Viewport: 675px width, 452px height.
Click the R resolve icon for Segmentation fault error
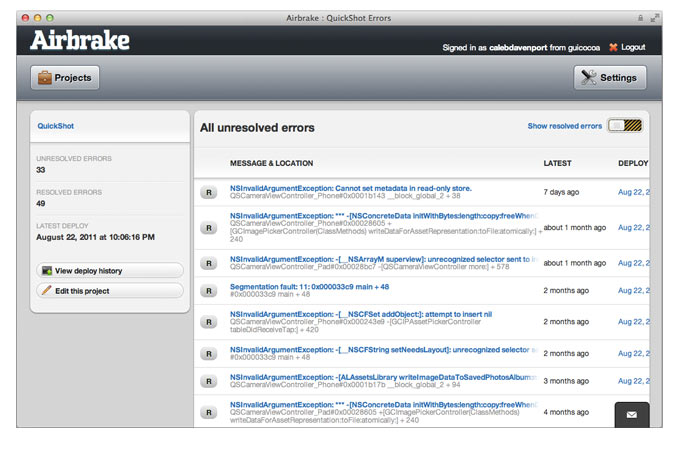pos(209,291)
